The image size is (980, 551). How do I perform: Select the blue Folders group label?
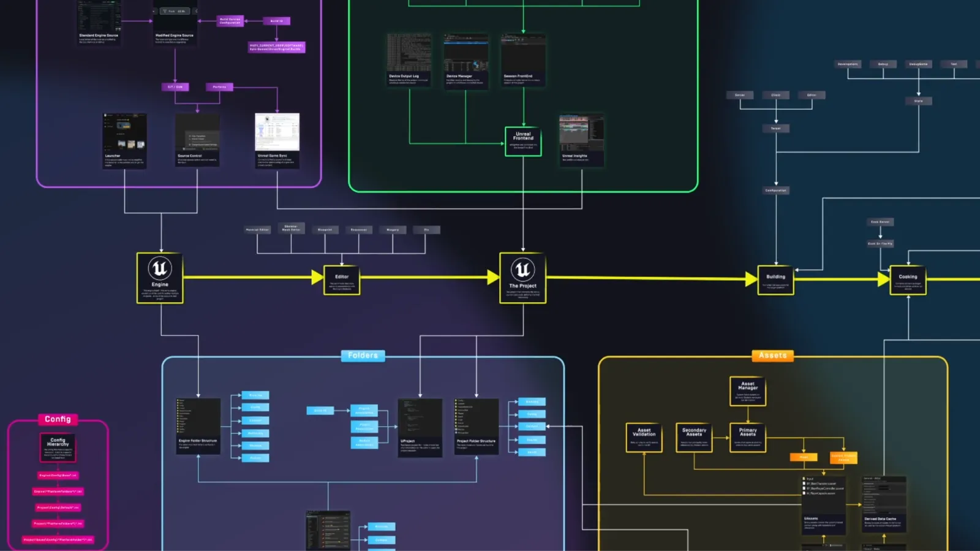tap(363, 355)
